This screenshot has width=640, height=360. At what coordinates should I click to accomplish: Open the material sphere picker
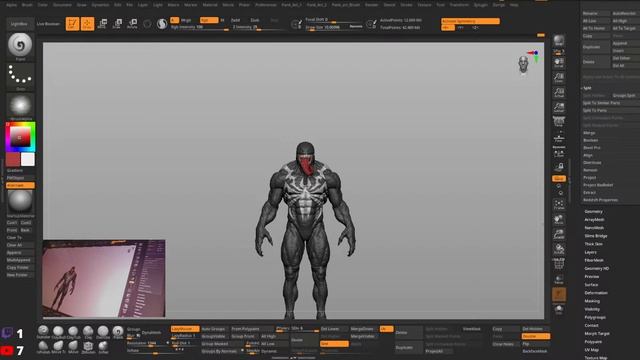pyautogui.click(x=20, y=202)
